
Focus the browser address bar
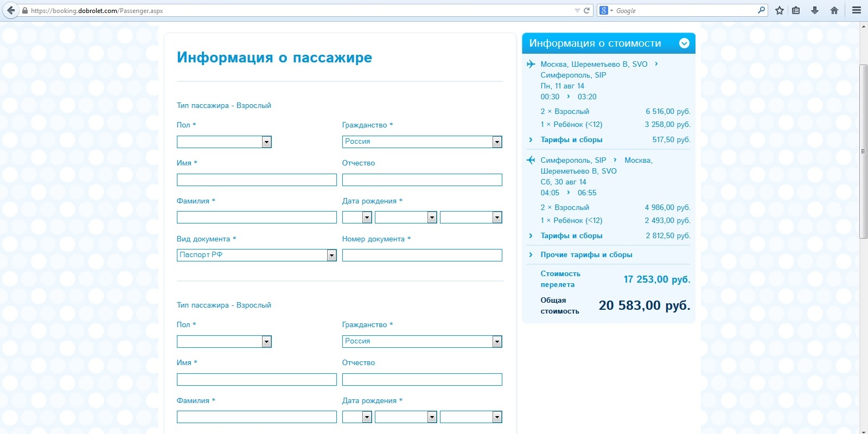[304, 10]
